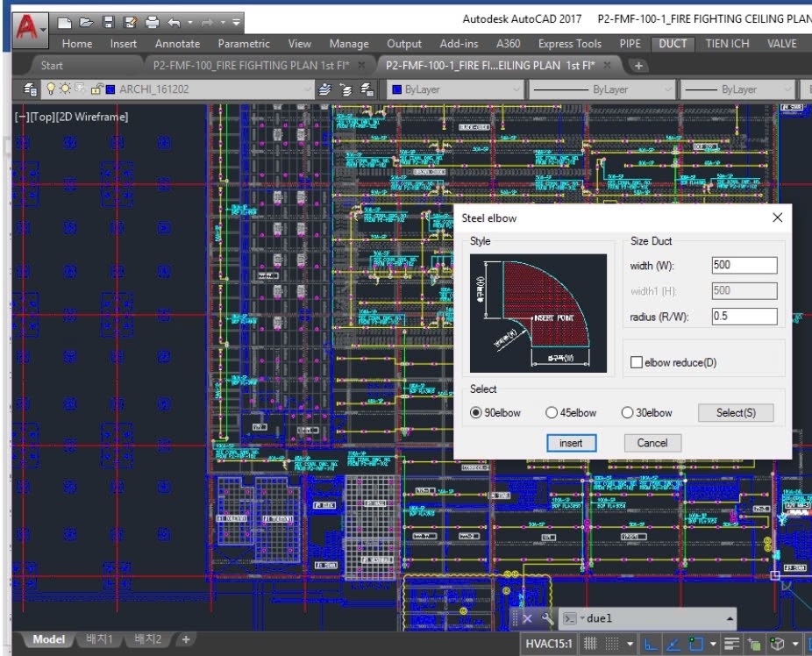Click the command line customize wrench icon
This screenshot has width=812, height=656.
click(548, 617)
